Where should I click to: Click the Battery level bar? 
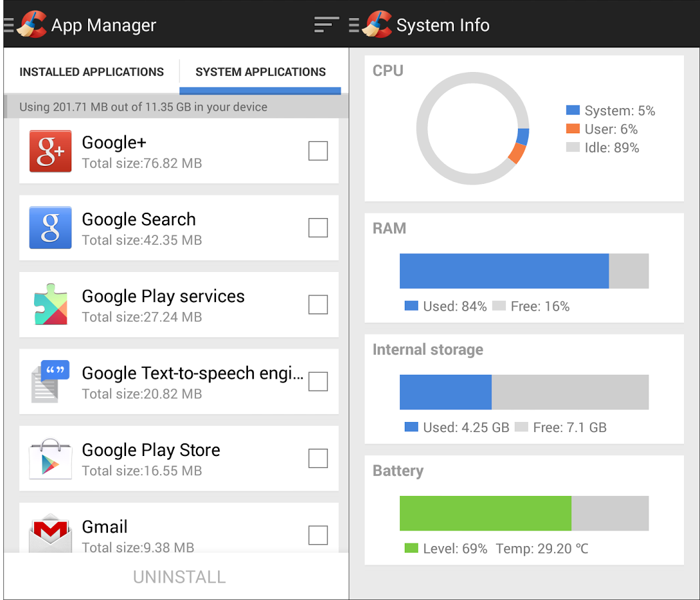point(524,513)
